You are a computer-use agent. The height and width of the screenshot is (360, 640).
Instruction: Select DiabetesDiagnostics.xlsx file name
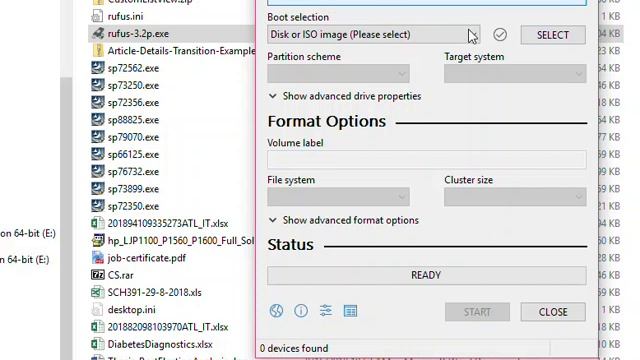tap(160, 344)
